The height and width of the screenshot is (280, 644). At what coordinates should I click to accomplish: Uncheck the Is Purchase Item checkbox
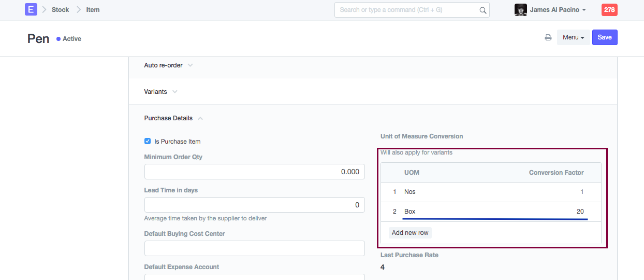tap(148, 141)
